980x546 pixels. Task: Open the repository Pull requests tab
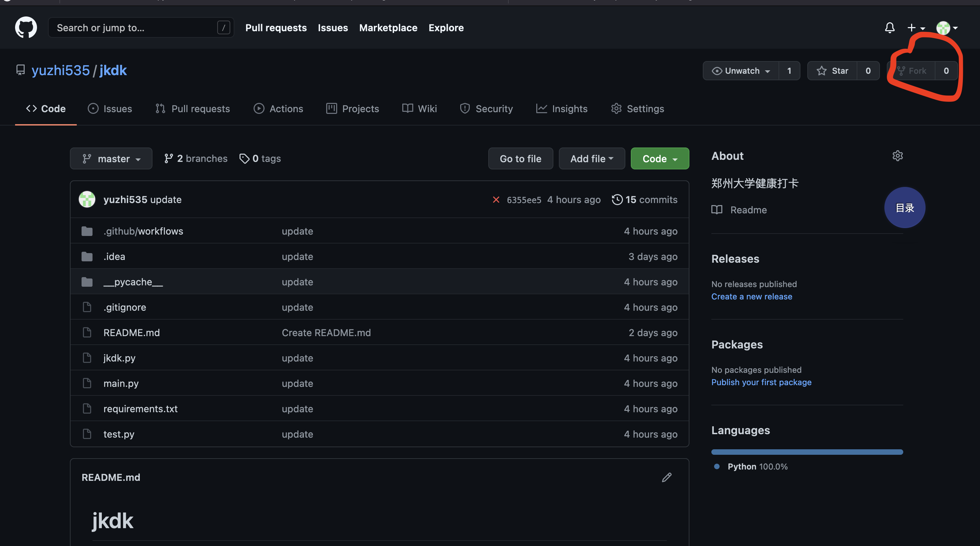click(x=193, y=109)
